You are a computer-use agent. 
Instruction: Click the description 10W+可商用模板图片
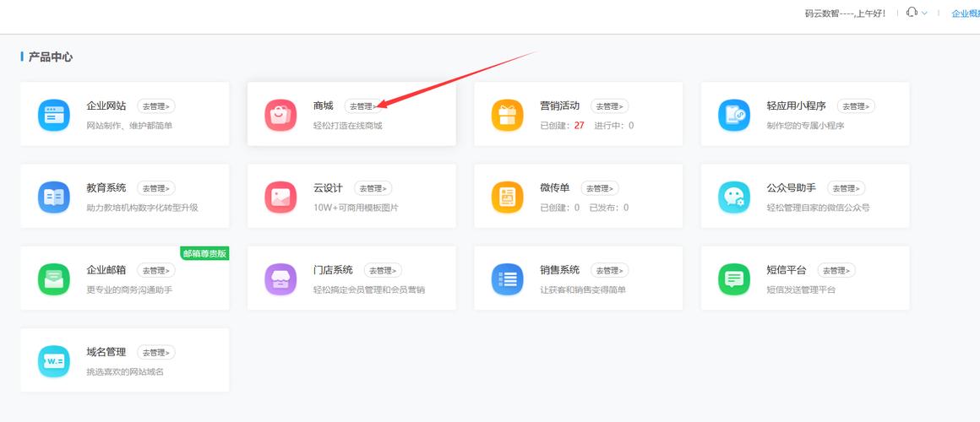356,208
